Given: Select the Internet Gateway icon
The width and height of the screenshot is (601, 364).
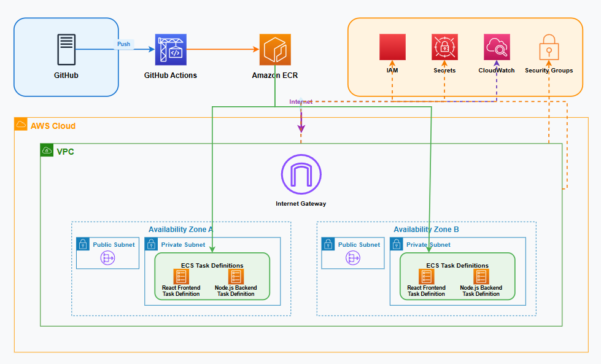Looking at the screenshot, I should coord(300,174).
